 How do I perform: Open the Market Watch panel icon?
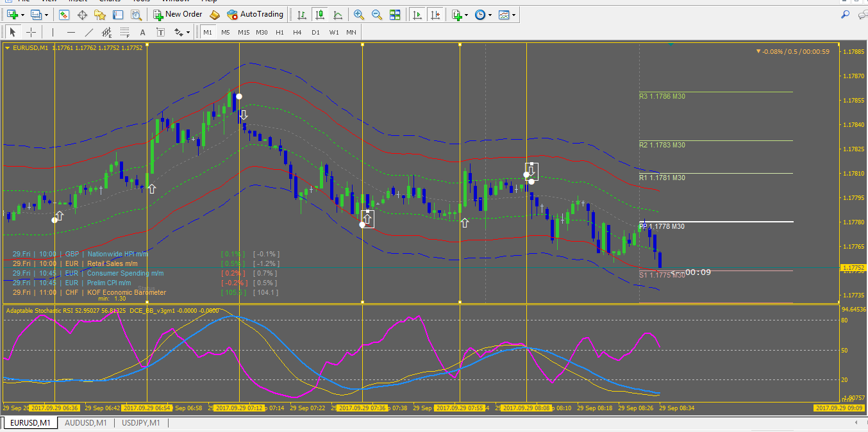(64, 14)
